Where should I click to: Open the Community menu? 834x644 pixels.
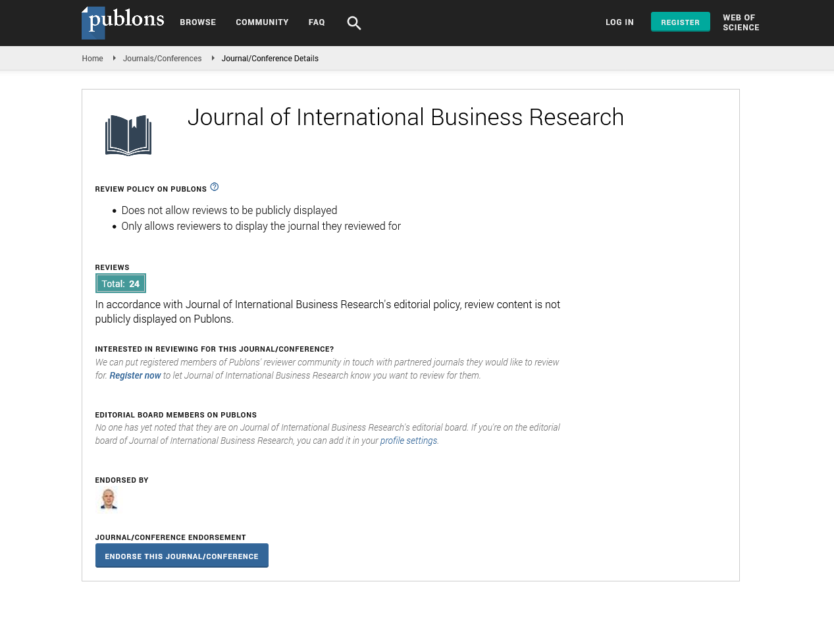(x=262, y=22)
